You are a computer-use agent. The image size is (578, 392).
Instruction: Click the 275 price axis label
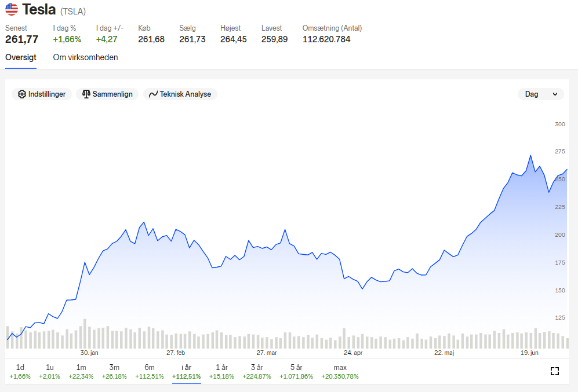[560, 152]
